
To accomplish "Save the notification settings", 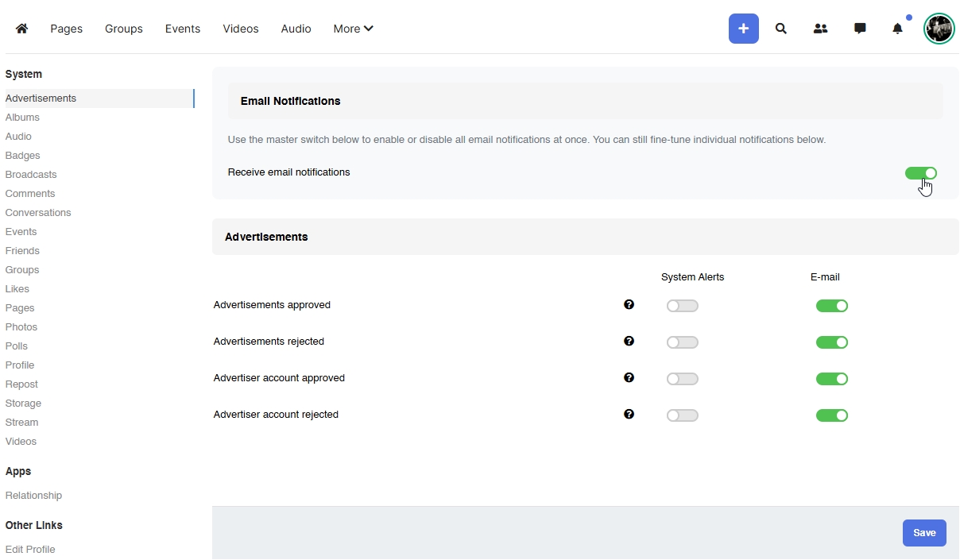I will (923, 533).
